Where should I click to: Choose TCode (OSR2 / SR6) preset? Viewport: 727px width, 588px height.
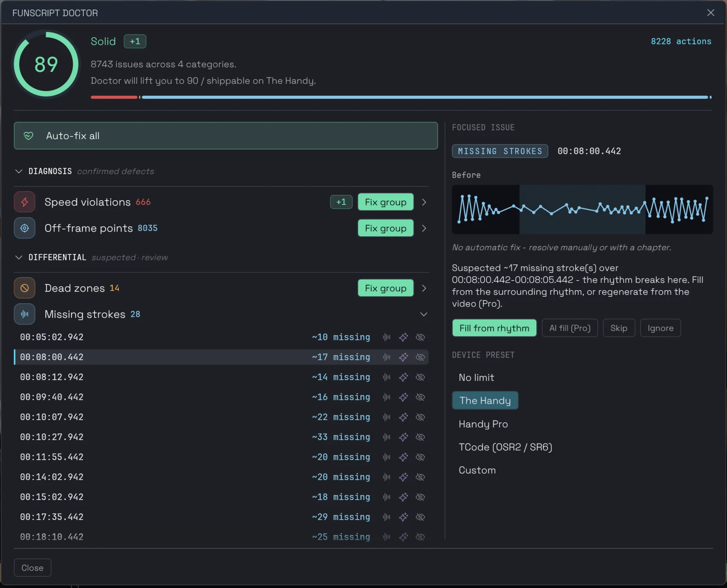[505, 447]
